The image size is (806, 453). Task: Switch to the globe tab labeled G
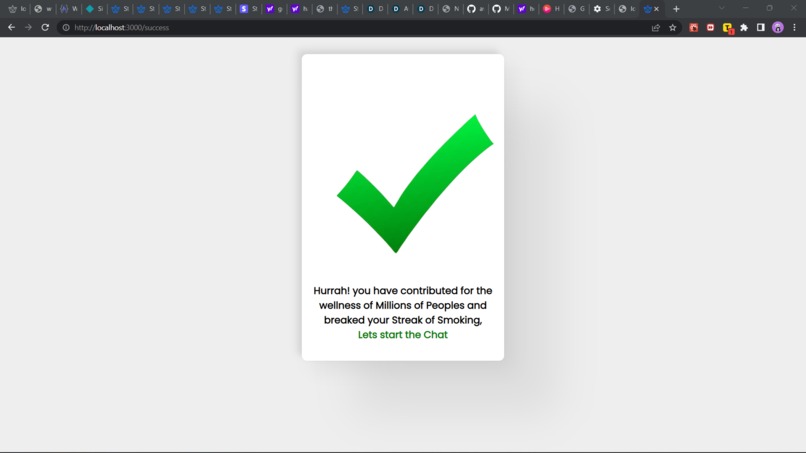[x=577, y=9]
